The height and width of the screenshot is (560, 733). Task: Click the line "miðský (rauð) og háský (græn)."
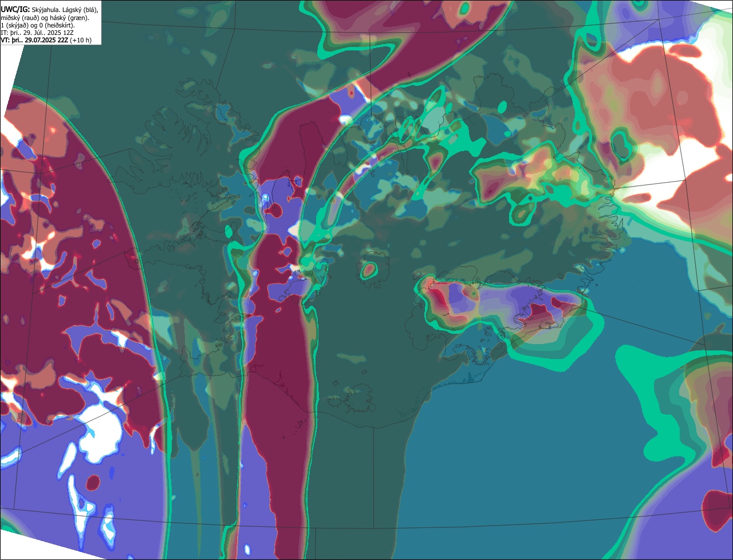45,18
